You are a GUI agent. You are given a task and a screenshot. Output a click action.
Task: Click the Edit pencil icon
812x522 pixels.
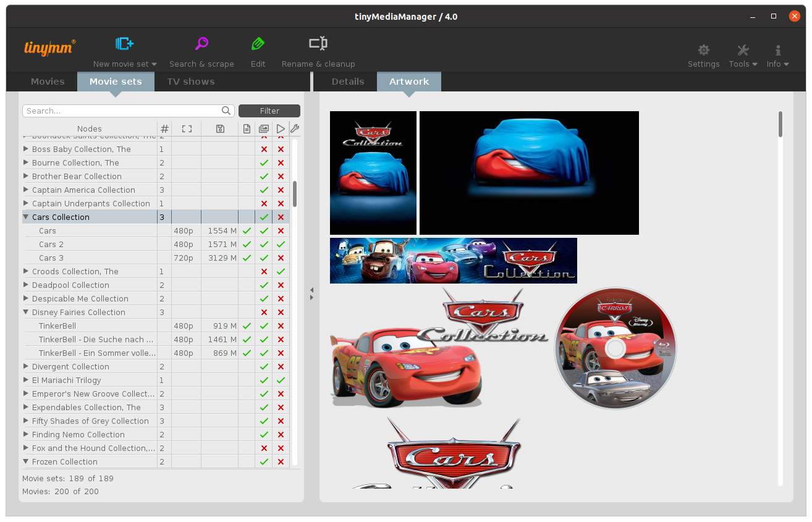click(x=258, y=44)
